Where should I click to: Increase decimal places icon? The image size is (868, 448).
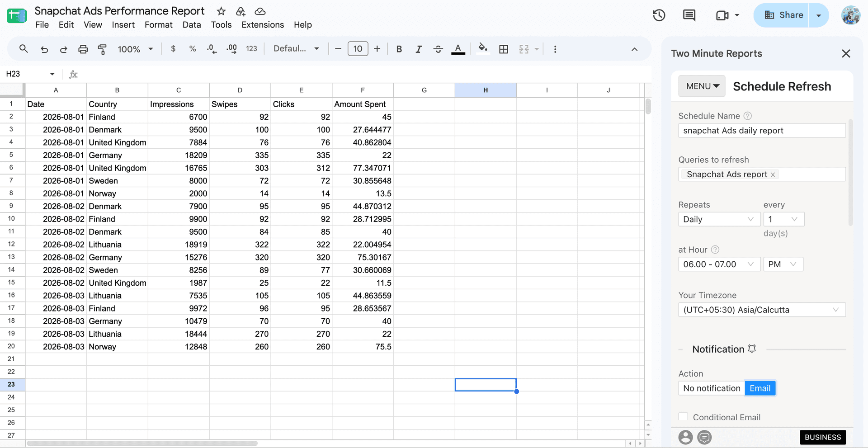[232, 49]
